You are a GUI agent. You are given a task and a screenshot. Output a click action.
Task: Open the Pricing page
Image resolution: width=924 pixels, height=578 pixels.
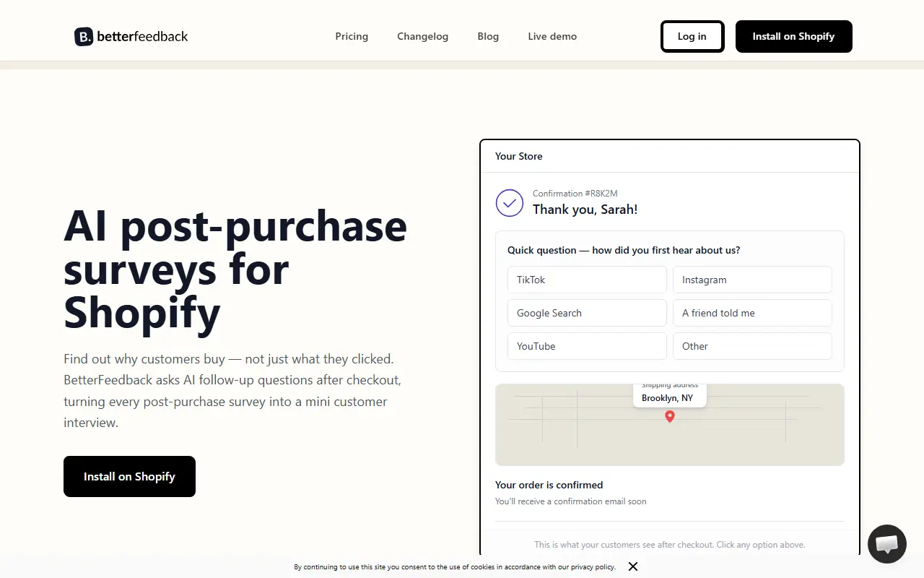[x=352, y=36]
